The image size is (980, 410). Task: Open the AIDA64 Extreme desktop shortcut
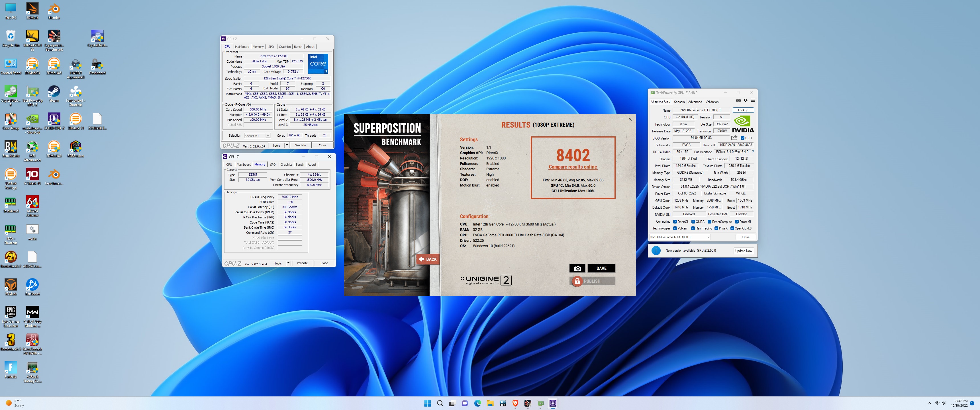tap(32, 206)
